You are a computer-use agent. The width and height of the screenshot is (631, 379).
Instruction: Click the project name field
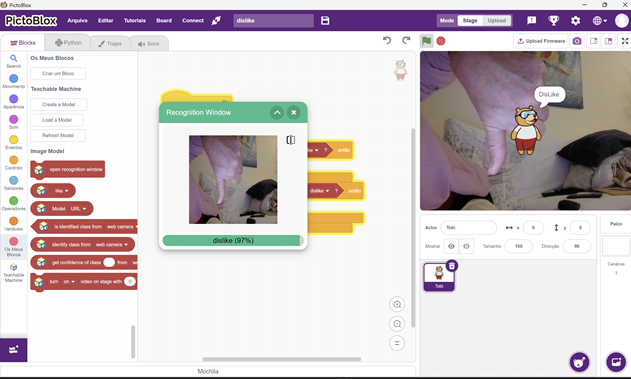[273, 21]
